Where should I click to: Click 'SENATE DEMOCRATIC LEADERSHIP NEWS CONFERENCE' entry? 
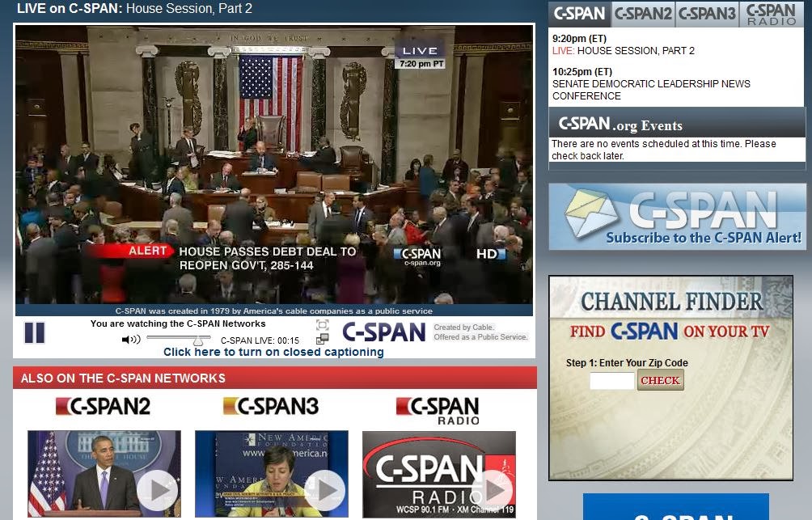[x=651, y=90]
